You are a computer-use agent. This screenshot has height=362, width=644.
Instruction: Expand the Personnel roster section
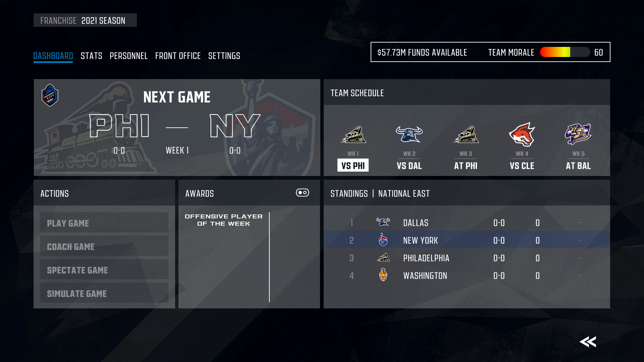click(129, 56)
